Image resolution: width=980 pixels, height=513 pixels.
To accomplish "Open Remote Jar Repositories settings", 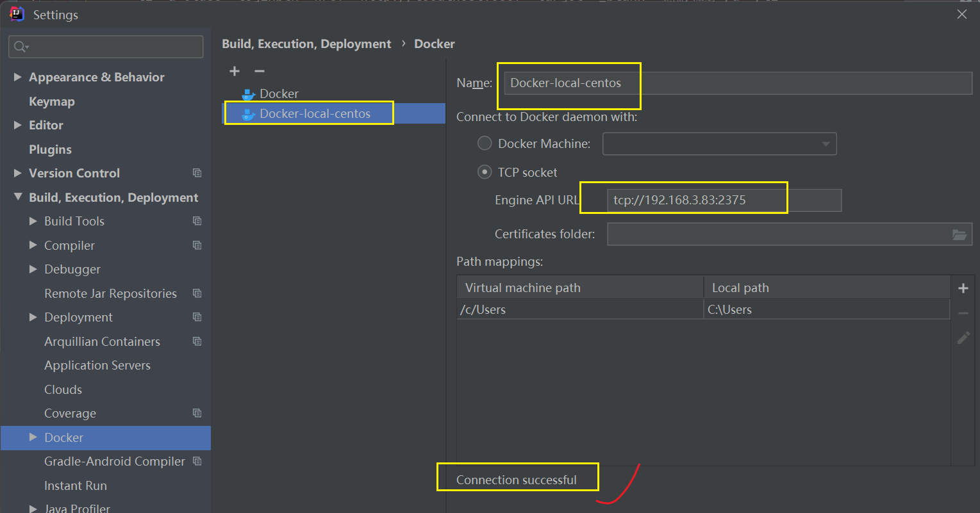I will coord(110,293).
